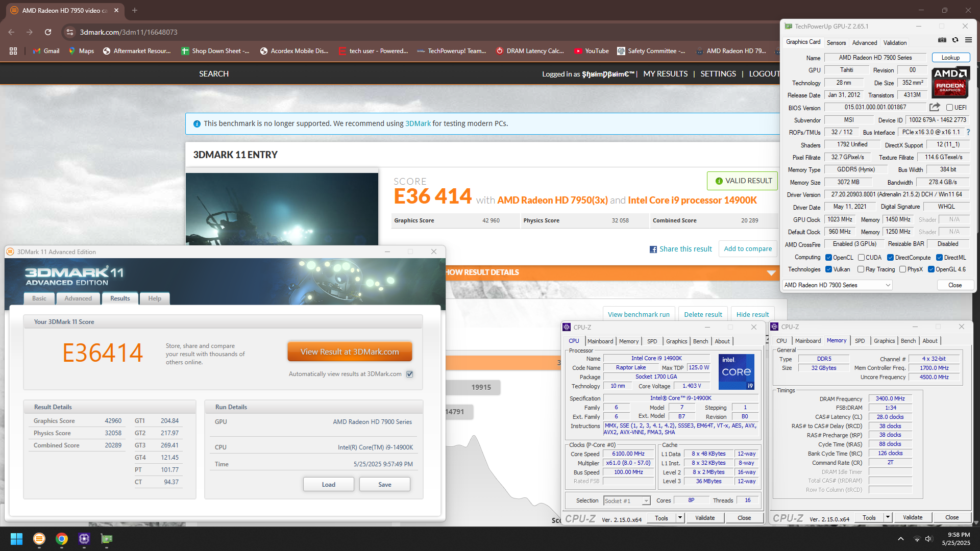Click View Result at 3DMark.com button
This screenshot has width=980, height=551.
tap(350, 352)
